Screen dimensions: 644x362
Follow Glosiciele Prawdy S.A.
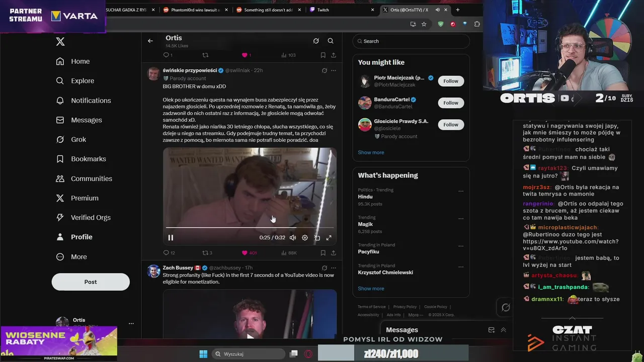click(451, 125)
